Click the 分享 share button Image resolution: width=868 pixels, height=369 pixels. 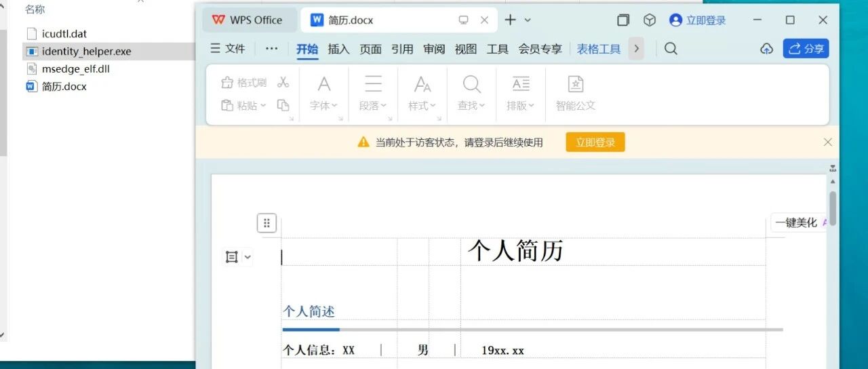pos(806,49)
